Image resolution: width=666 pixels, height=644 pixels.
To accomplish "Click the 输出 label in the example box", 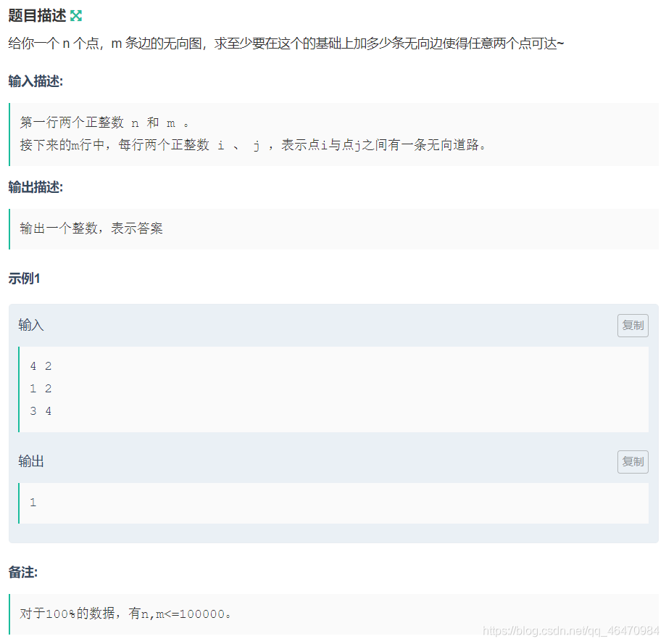I will [31, 461].
